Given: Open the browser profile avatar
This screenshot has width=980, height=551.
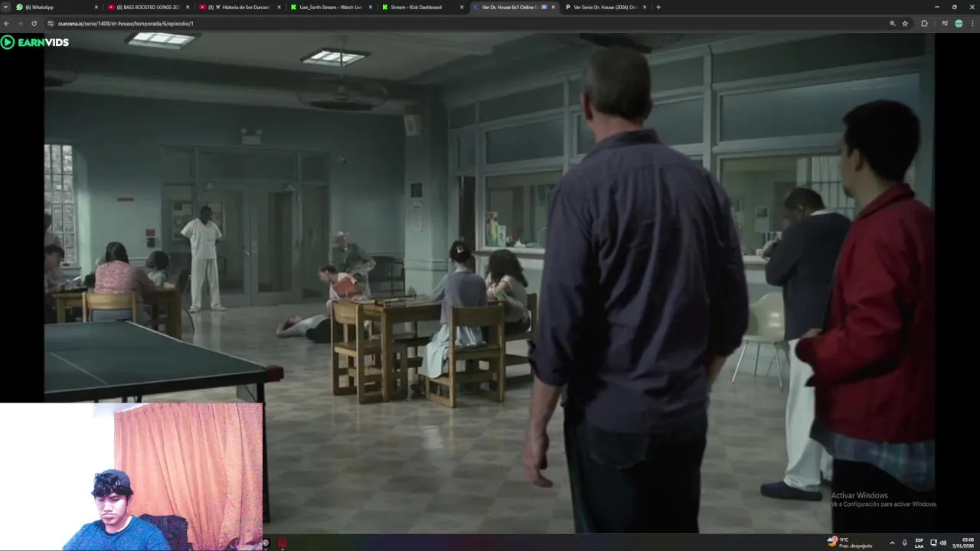Looking at the screenshot, I should [x=959, y=24].
